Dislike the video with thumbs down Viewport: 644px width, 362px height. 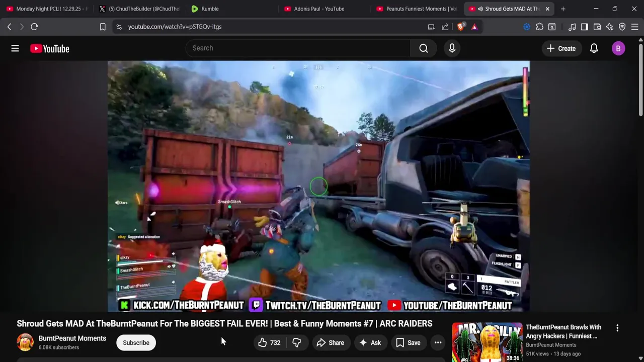297,343
